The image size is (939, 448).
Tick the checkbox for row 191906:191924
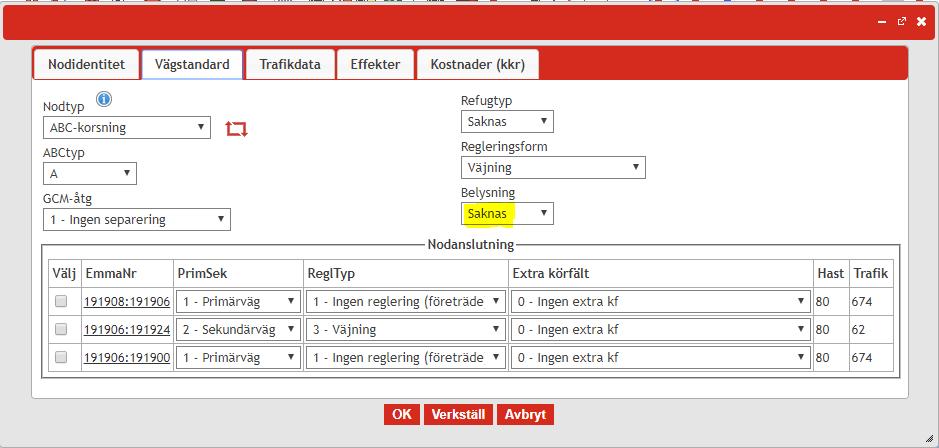point(61,329)
